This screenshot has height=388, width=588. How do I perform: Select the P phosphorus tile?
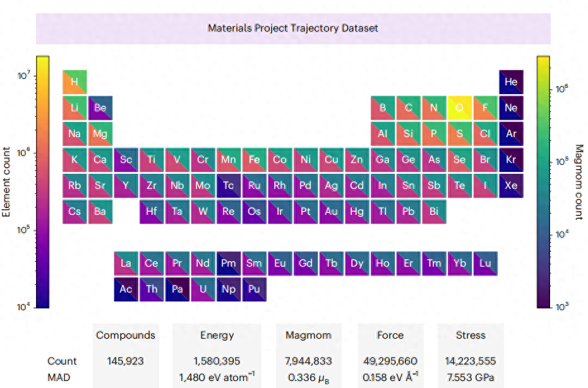coord(434,133)
